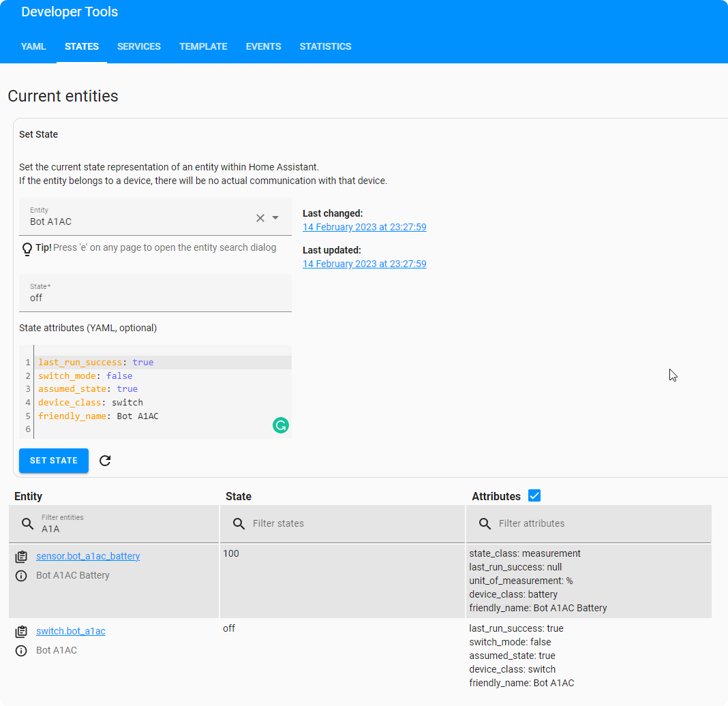The image size is (728, 706).
Task: Click the refresh icon beside Set State
Action: (x=105, y=461)
